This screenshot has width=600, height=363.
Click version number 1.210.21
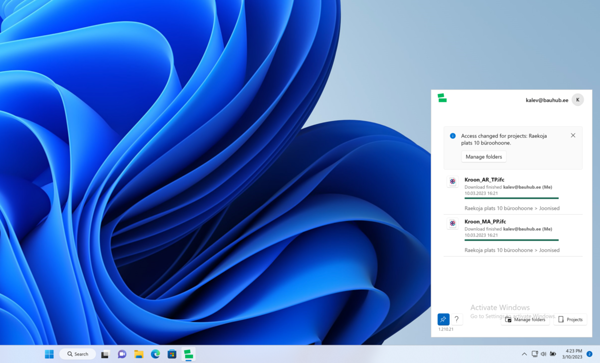tap(446, 329)
